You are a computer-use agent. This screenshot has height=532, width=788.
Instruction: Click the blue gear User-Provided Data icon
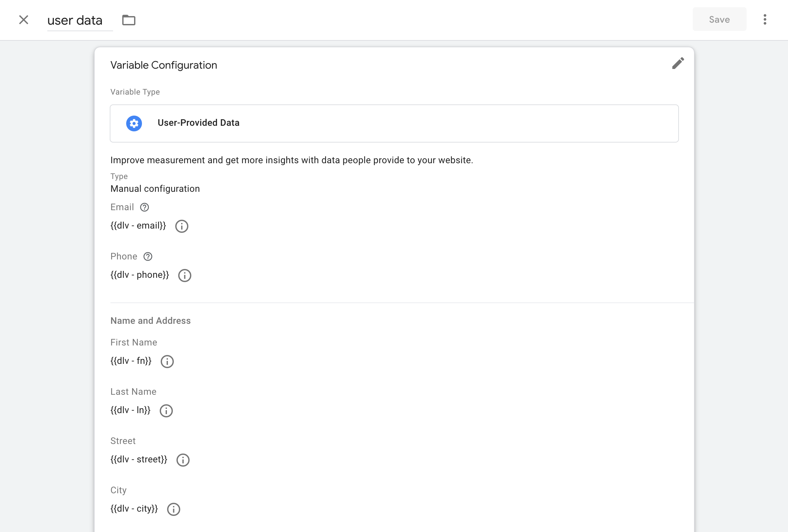coord(134,123)
